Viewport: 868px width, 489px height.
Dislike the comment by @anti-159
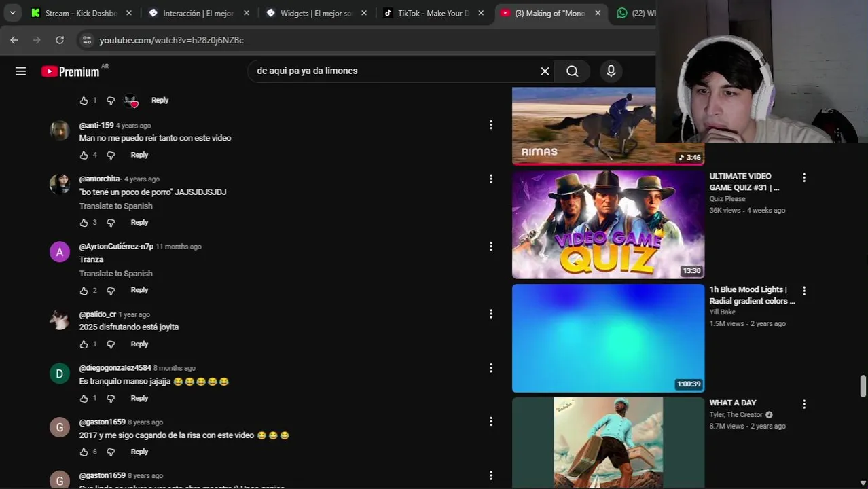click(x=111, y=156)
